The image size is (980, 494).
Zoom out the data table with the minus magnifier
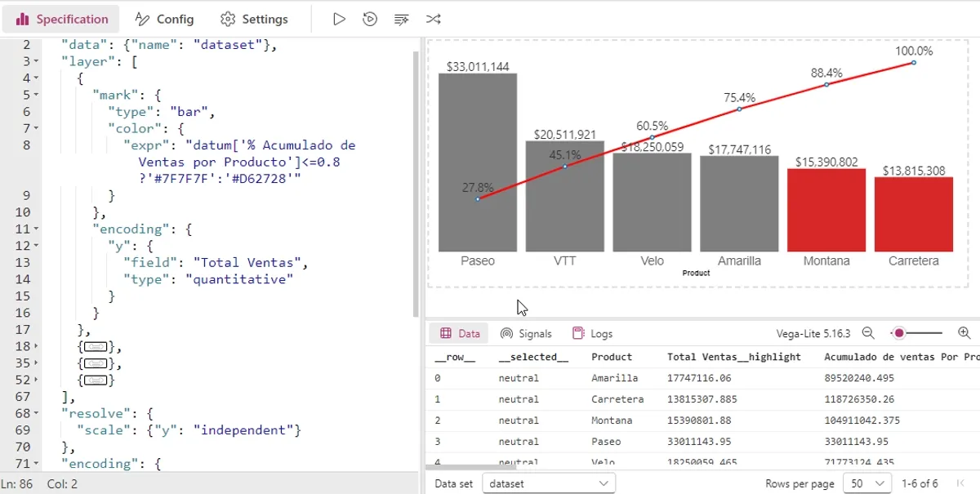tap(868, 333)
